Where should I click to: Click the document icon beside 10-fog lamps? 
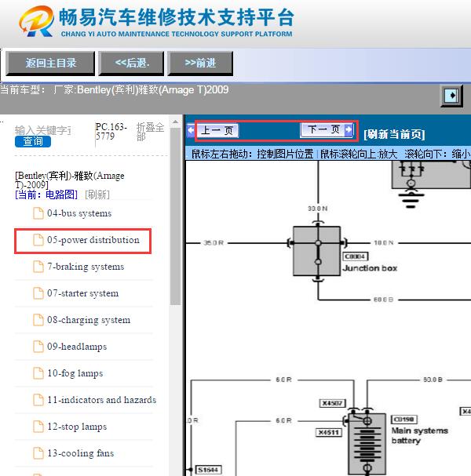[x=38, y=373]
